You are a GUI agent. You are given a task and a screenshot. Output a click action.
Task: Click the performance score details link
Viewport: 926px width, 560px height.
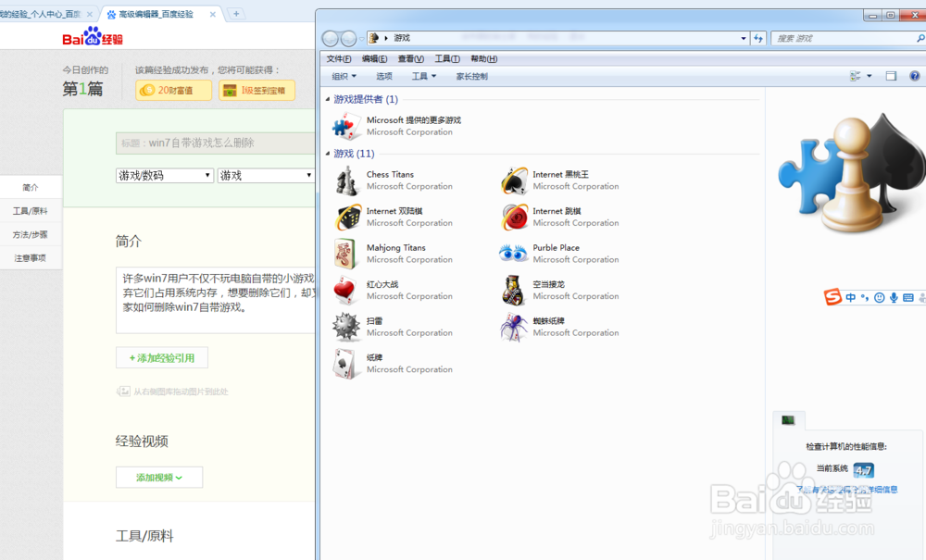click(x=847, y=489)
